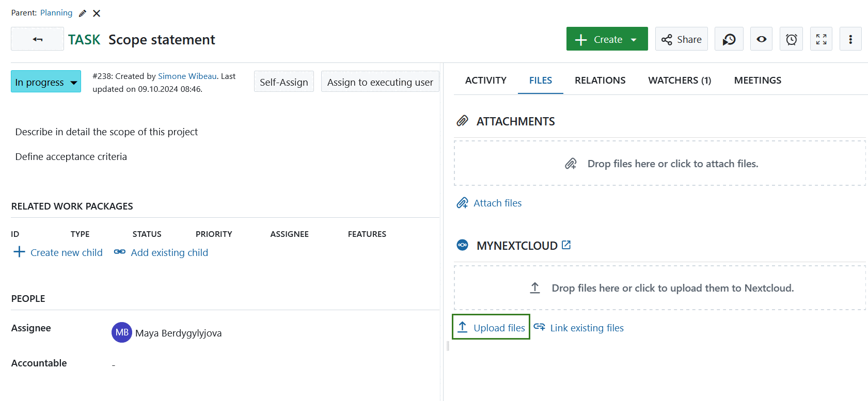Click the attachments drop zone area
Image resolution: width=868 pixels, height=401 pixels.
pos(659,164)
